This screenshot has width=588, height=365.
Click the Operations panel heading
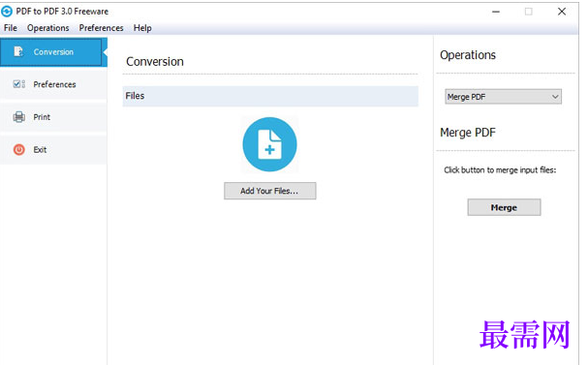click(x=468, y=55)
